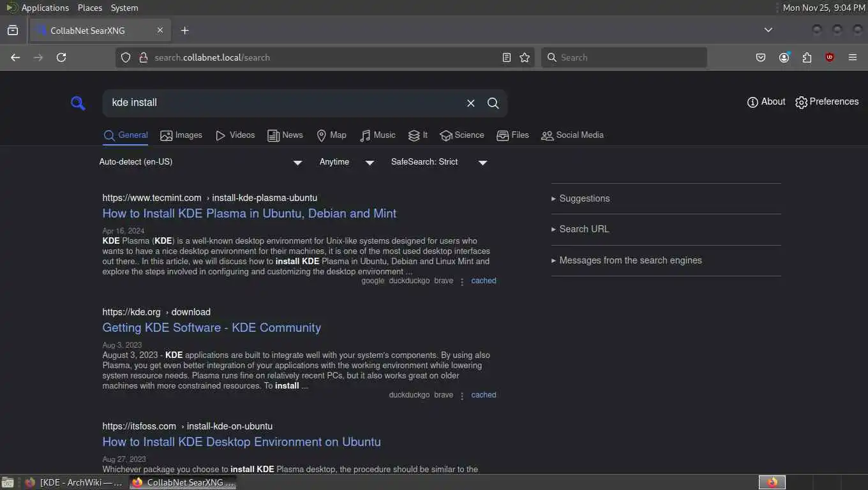The image size is (868, 490).
Task: Switch to Files category
Action: 513,135
